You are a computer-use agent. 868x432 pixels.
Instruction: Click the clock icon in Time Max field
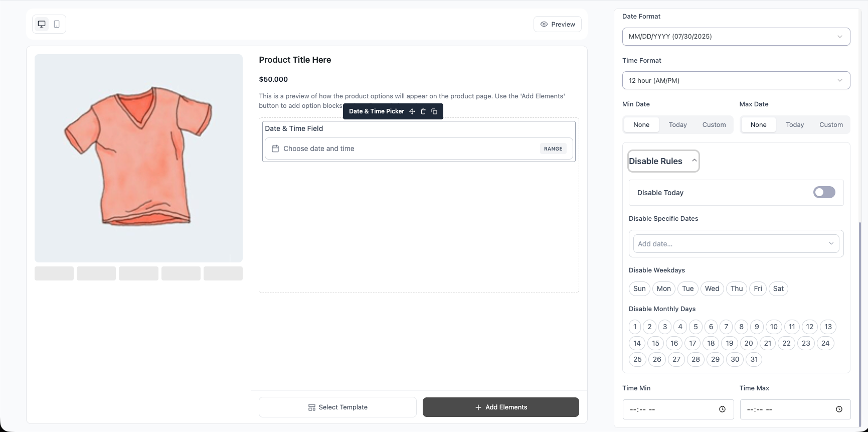click(839, 409)
